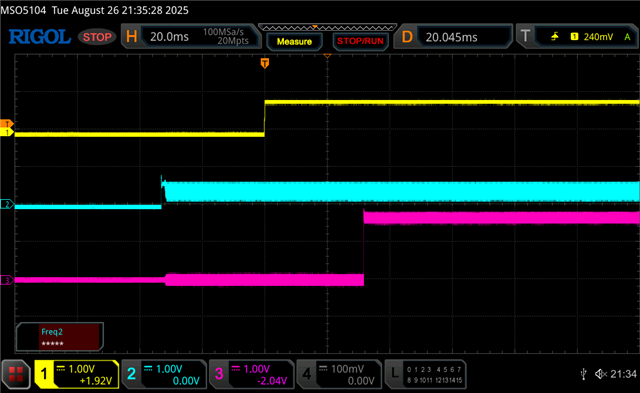
Task: Click channel 1 1.00V scale value
Action: (x=82, y=369)
